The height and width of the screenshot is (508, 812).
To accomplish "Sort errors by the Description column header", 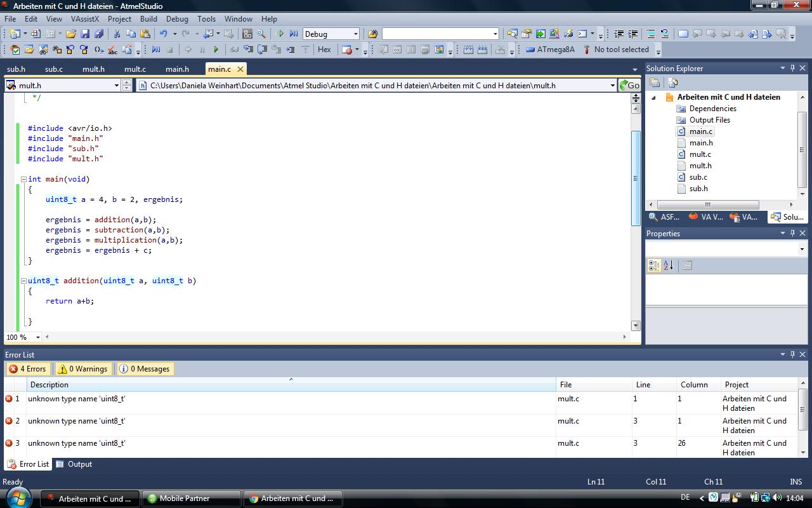I will click(291, 385).
